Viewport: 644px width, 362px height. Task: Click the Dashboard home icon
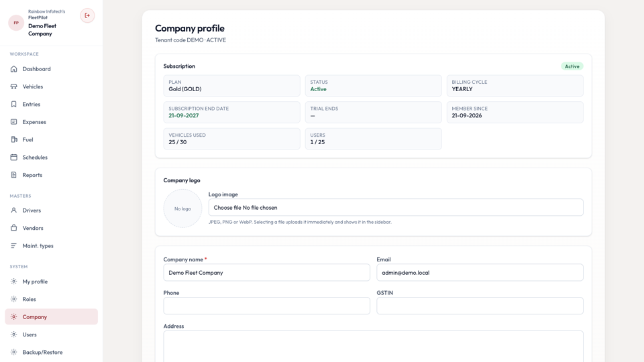tap(14, 69)
